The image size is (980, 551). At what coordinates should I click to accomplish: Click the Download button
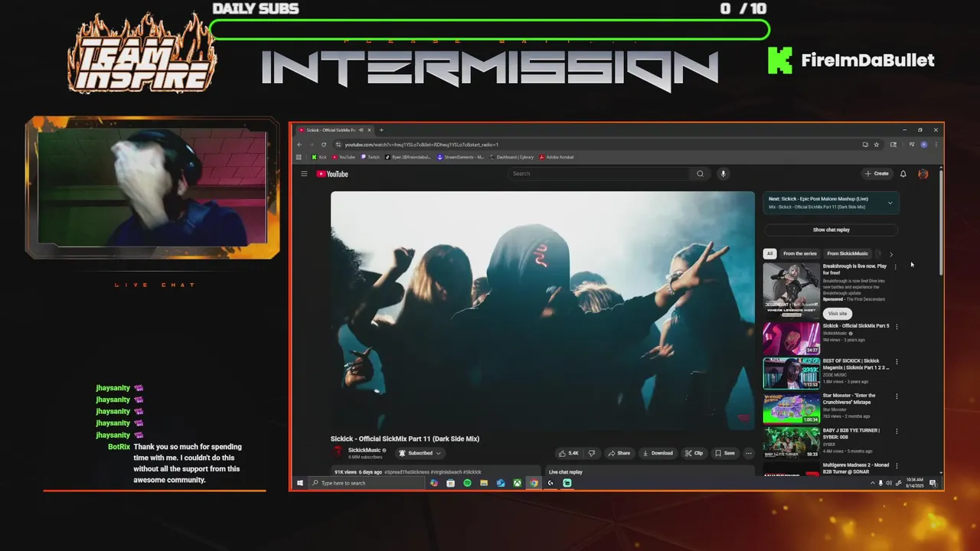(x=657, y=453)
